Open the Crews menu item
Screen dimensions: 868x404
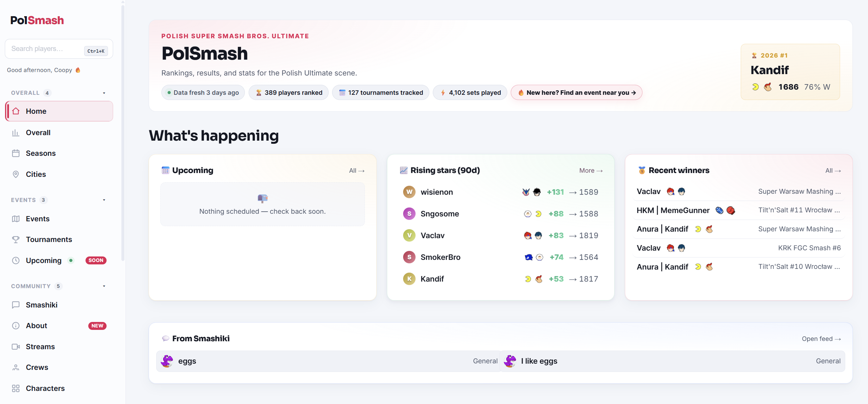pos(59,367)
